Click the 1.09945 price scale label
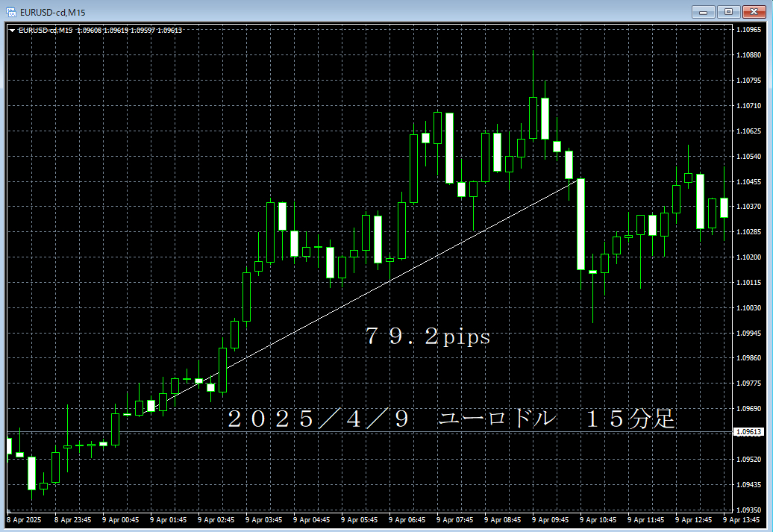The width and height of the screenshot is (773, 532). [748, 334]
